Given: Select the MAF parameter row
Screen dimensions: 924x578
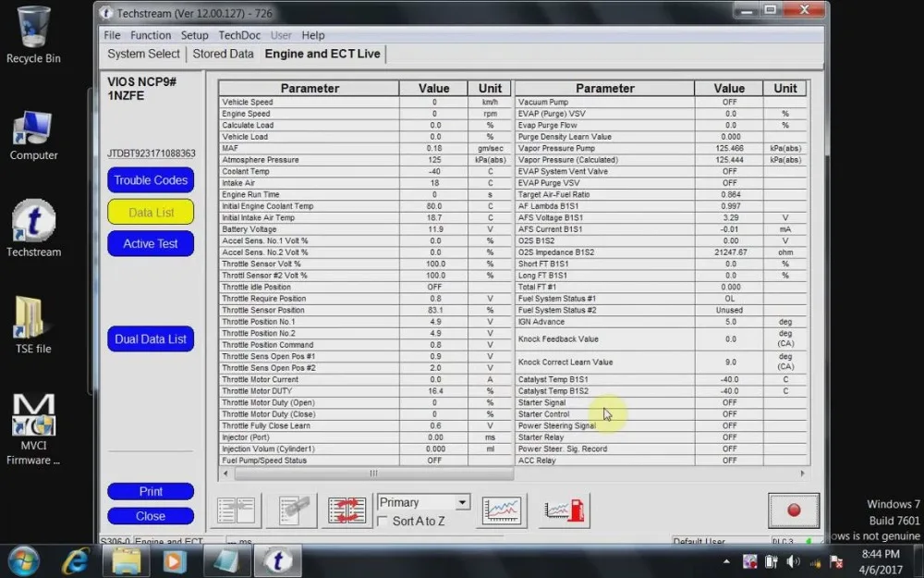Looking at the screenshot, I should (x=365, y=149).
